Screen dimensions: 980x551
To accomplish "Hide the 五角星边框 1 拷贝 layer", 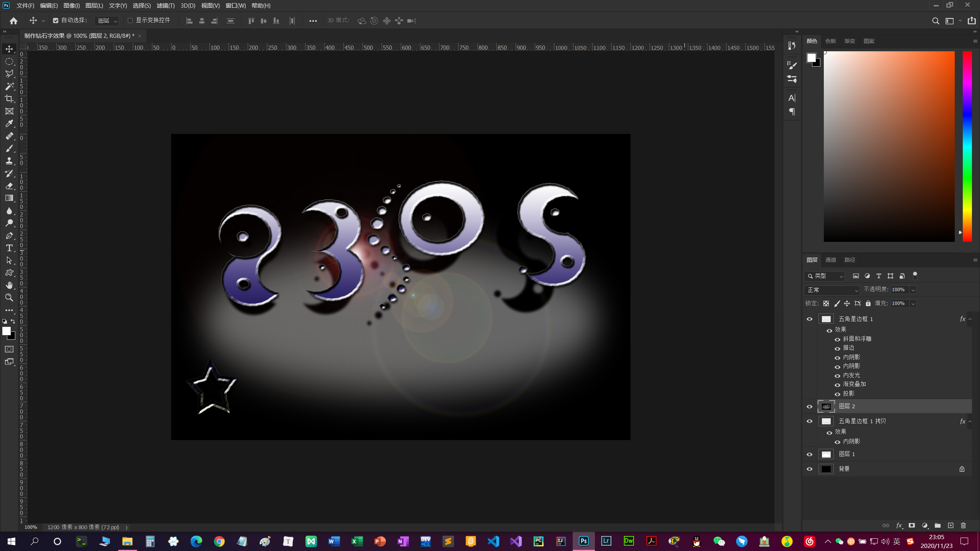I will pyautogui.click(x=810, y=421).
